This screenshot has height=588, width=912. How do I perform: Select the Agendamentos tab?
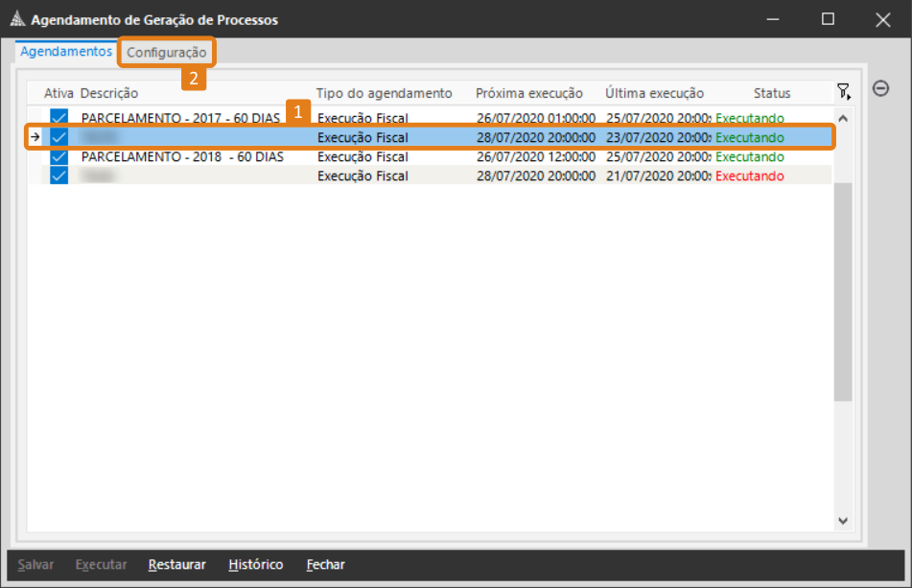(66, 51)
